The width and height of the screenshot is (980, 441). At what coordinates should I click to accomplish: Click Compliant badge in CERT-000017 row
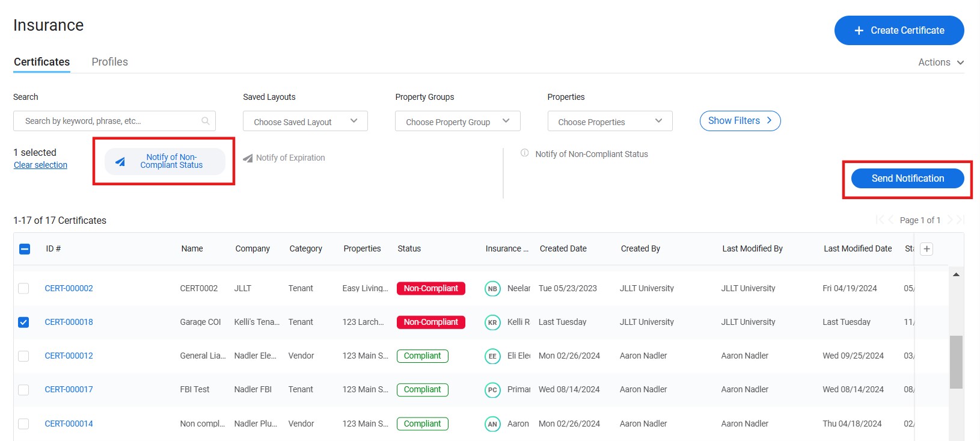click(422, 390)
